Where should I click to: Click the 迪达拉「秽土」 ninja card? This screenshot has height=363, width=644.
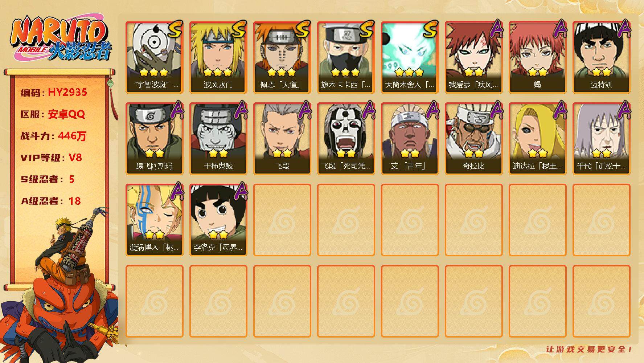537,139
